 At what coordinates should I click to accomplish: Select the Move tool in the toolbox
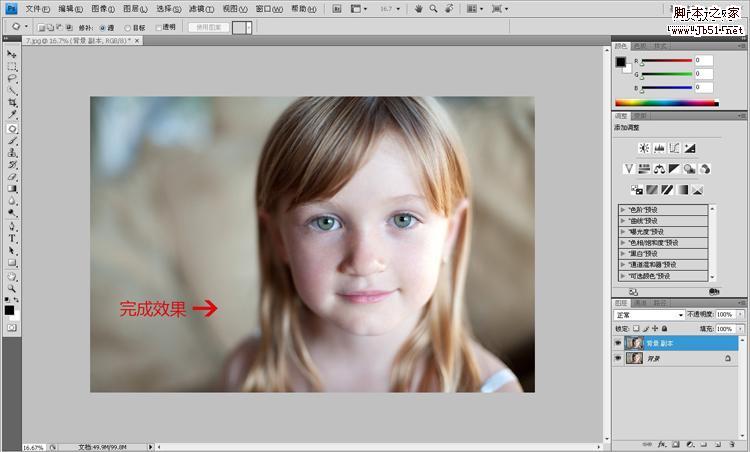(x=11, y=54)
